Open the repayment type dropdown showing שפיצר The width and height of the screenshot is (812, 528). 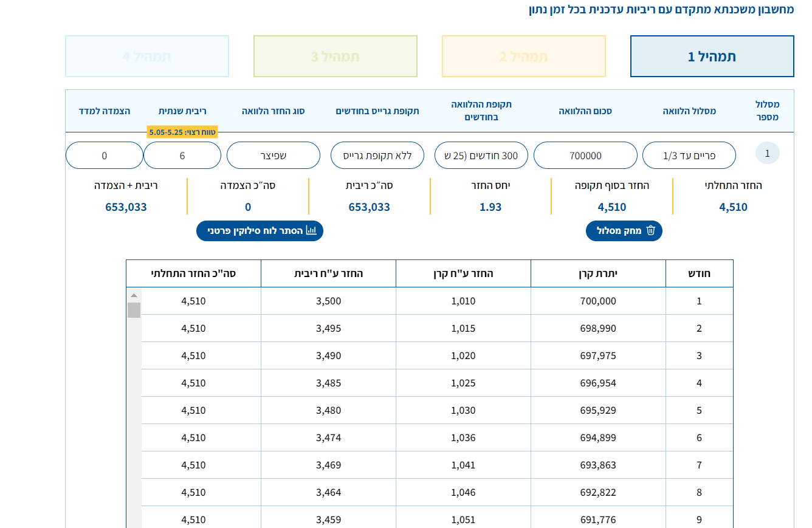click(x=274, y=156)
